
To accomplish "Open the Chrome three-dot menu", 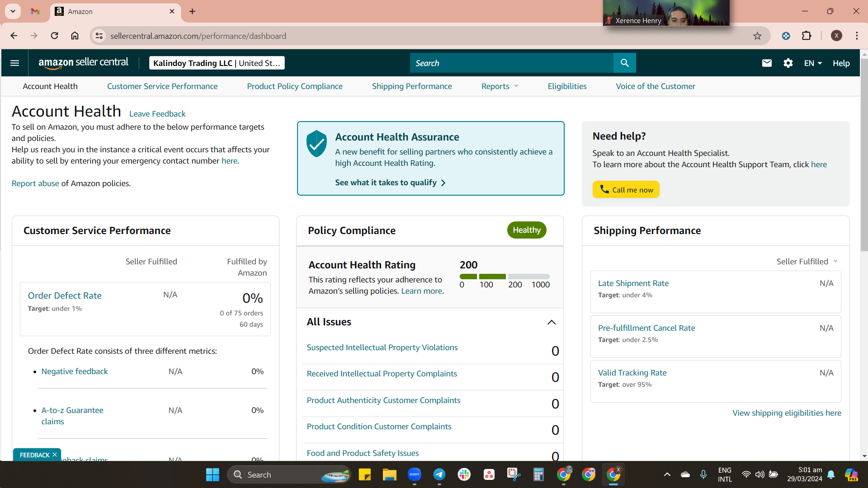I will (857, 36).
